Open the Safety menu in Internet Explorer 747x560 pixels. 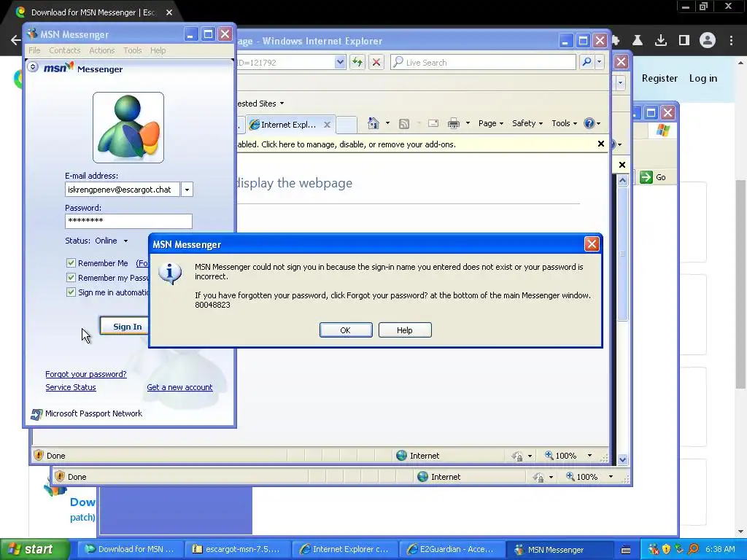[527, 123]
